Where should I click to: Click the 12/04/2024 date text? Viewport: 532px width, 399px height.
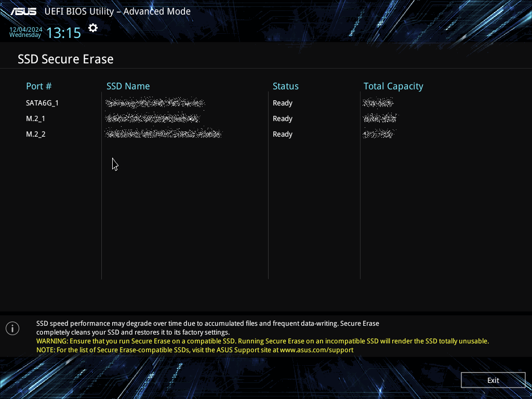26,30
